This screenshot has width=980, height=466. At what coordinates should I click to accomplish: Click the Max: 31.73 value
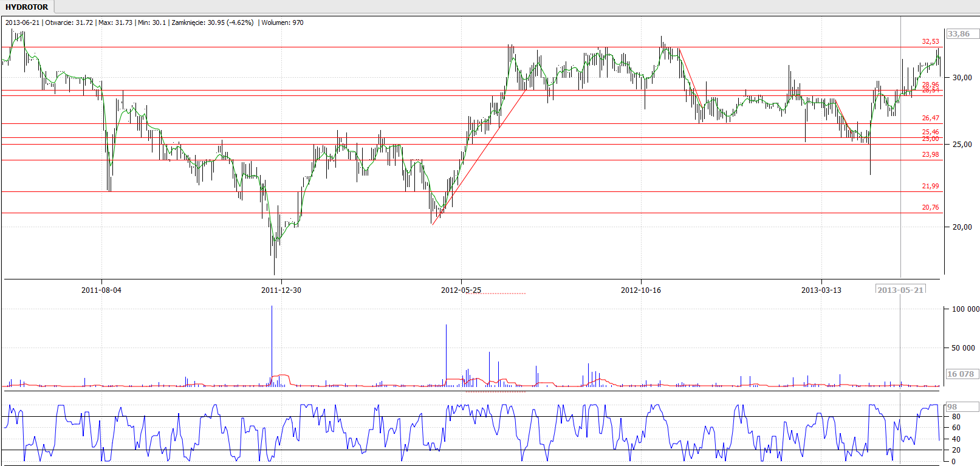[115, 22]
